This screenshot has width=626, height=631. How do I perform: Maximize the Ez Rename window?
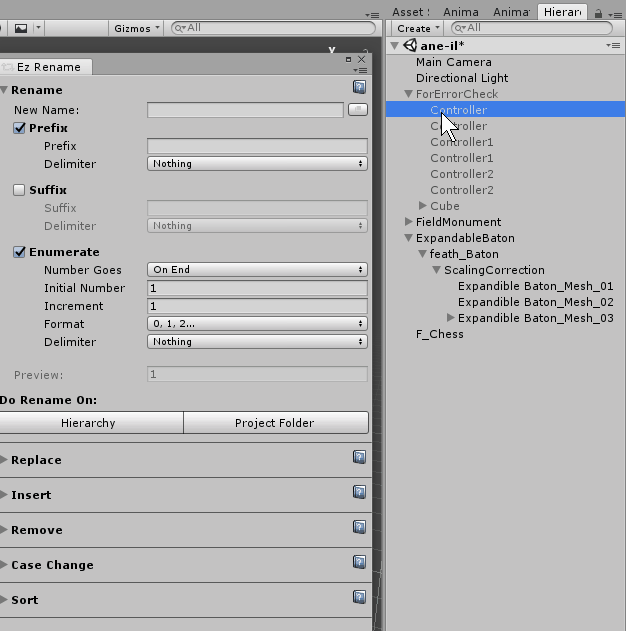point(348,60)
